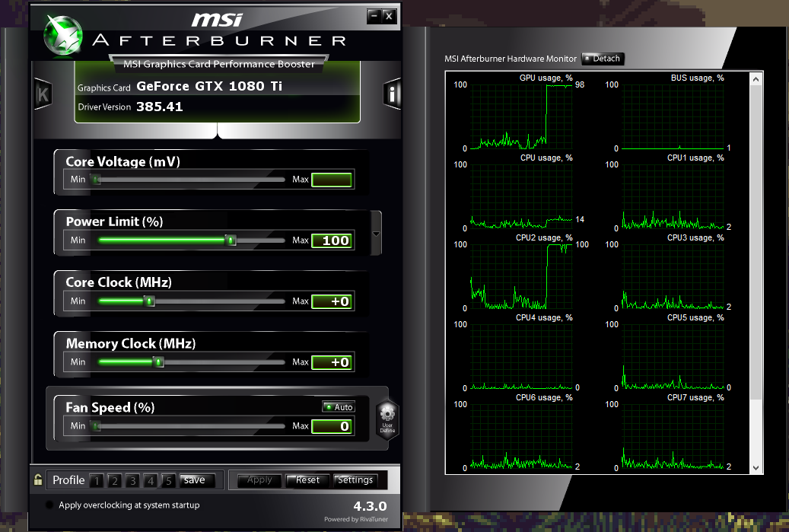Click the Power Limit value field
Image resolution: width=789 pixels, height=532 pixels.
tap(332, 241)
